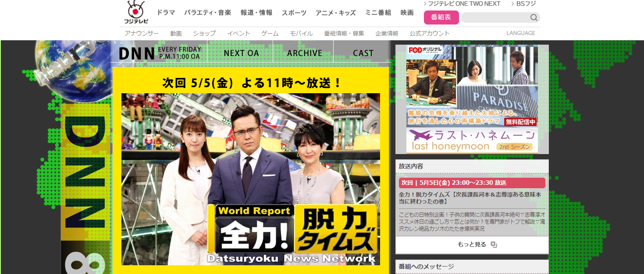Open the LANGUAGE selector
Image resolution: width=644 pixels, height=274 pixels.
[x=521, y=33]
